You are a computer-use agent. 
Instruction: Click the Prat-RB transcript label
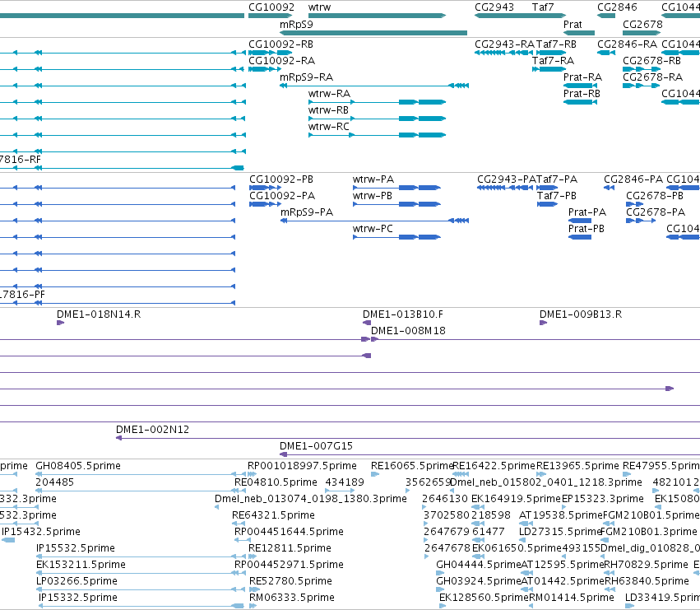point(582,94)
